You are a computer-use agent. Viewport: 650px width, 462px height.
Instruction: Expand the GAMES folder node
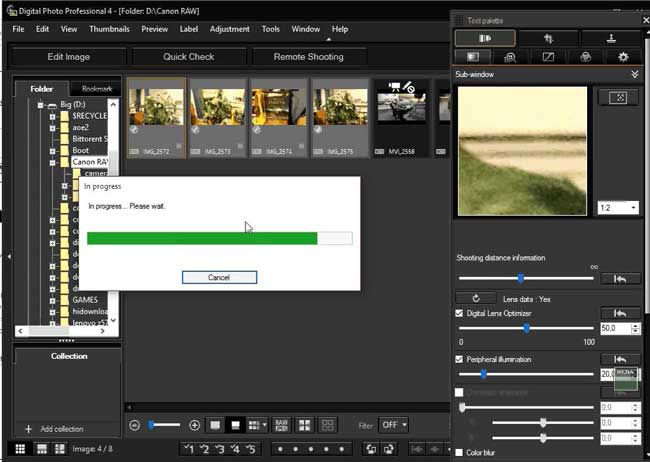[x=53, y=300]
